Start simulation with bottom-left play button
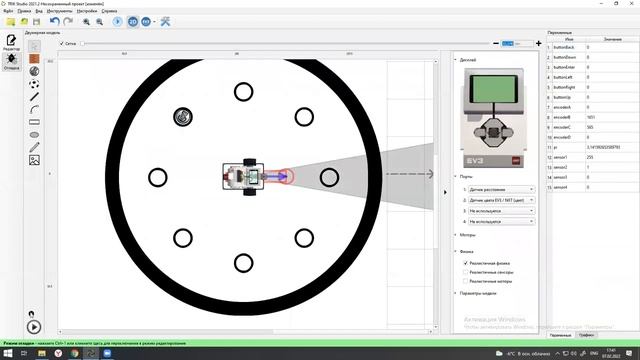 [x=34, y=327]
